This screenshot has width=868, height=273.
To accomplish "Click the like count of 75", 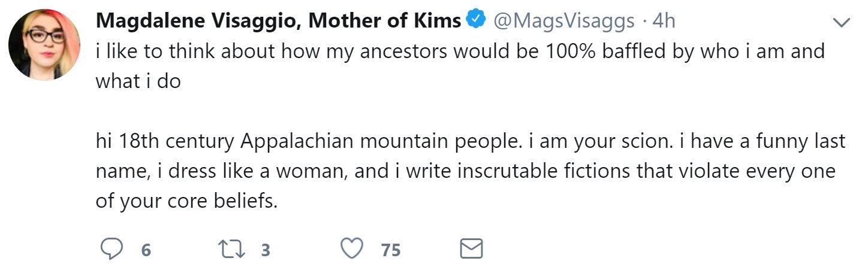I will 390,250.
